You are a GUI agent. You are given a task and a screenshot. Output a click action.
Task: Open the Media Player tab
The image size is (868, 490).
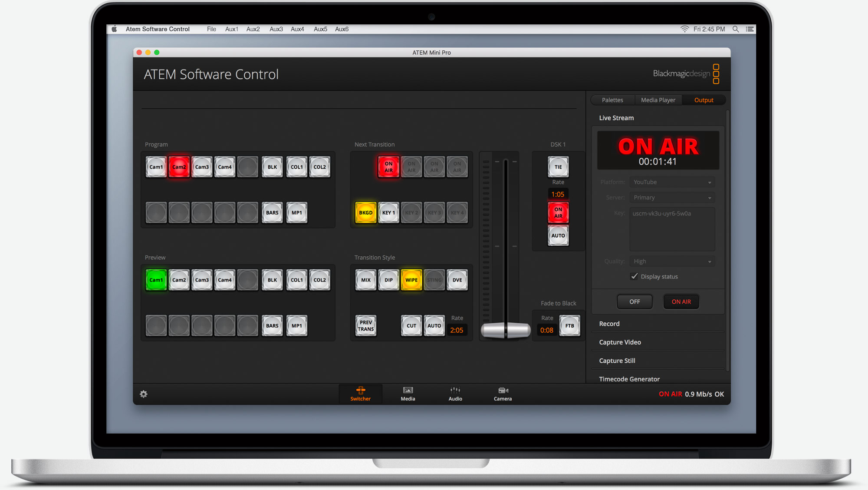pyautogui.click(x=657, y=99)
